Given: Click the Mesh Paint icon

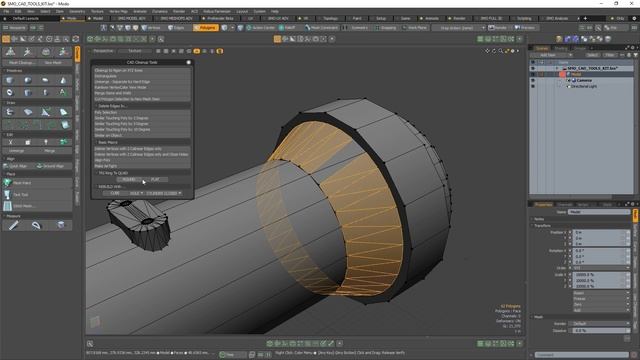Looking at the screenshot, I should (x=7, y=183).
